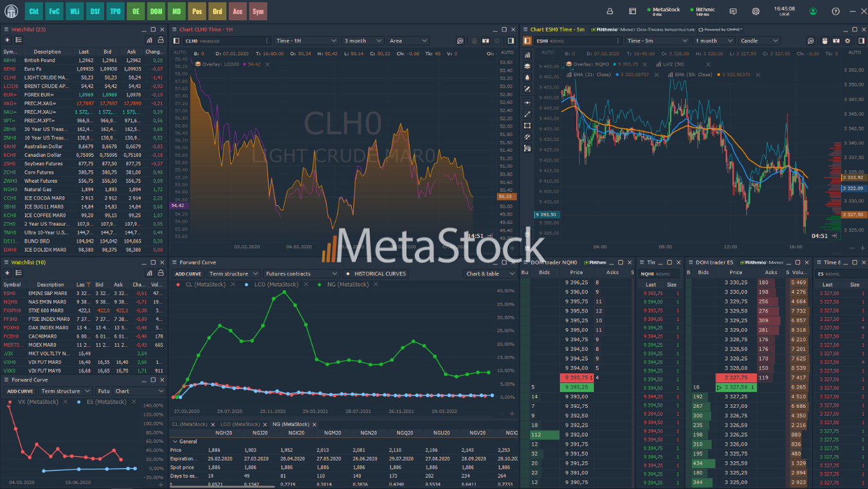The width and height of the screenshot is (868, 489).
Task: Select the rectangle drawing tool on ESH0 chart
Action: (527, 125)
